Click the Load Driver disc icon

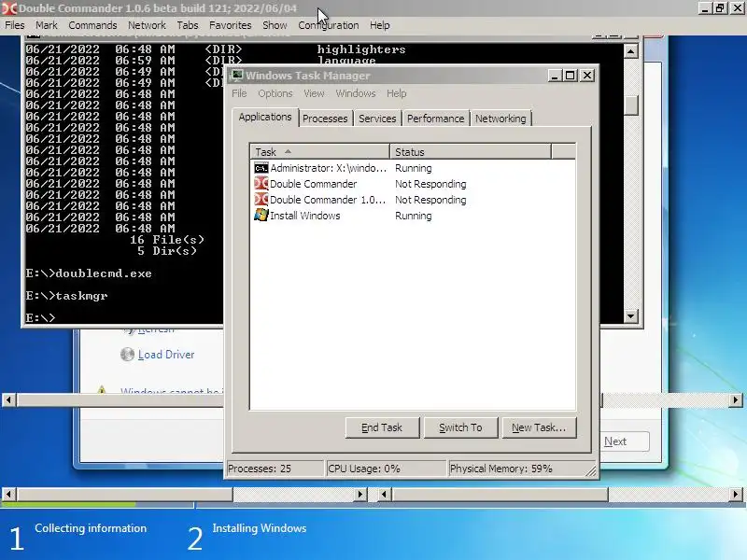click(127, 355)
